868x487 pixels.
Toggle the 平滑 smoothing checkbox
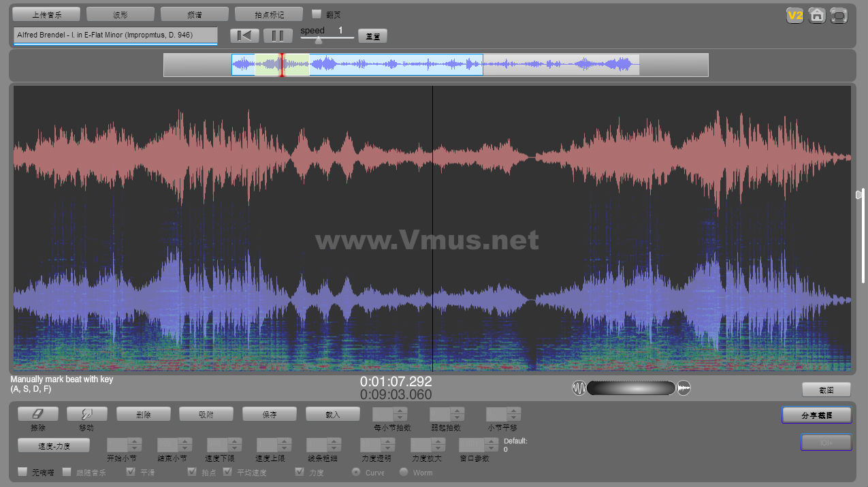click(x=131, y=471)
